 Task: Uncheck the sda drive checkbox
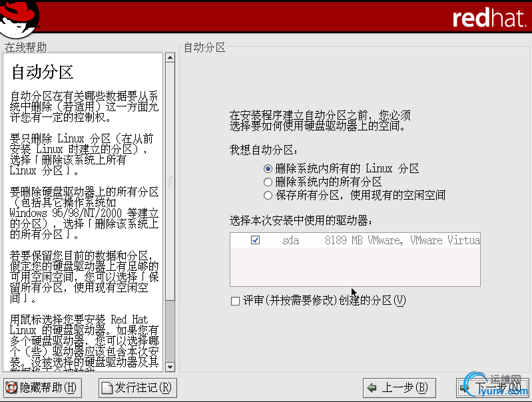[255, 240]
